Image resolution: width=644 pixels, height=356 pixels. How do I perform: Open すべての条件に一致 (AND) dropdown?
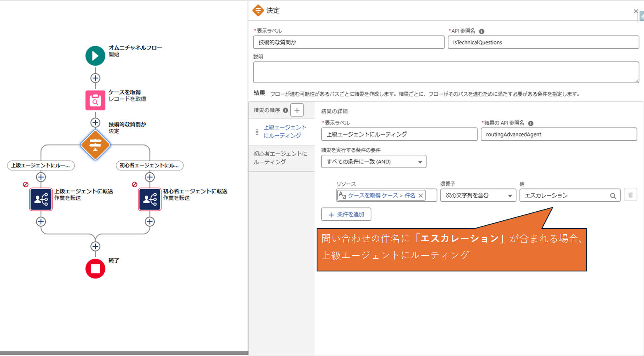[x=374, y=162]
